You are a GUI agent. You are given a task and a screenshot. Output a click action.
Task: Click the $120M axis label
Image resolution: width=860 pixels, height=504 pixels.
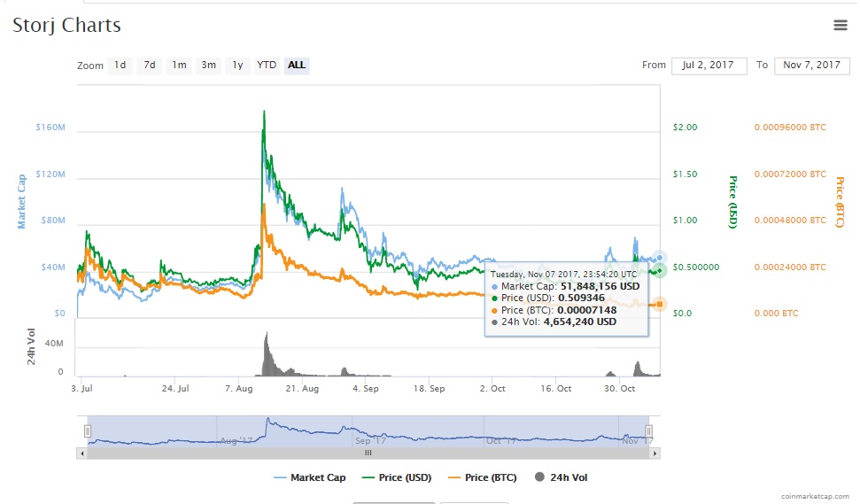pyautogui.click(x=50, y=174)
